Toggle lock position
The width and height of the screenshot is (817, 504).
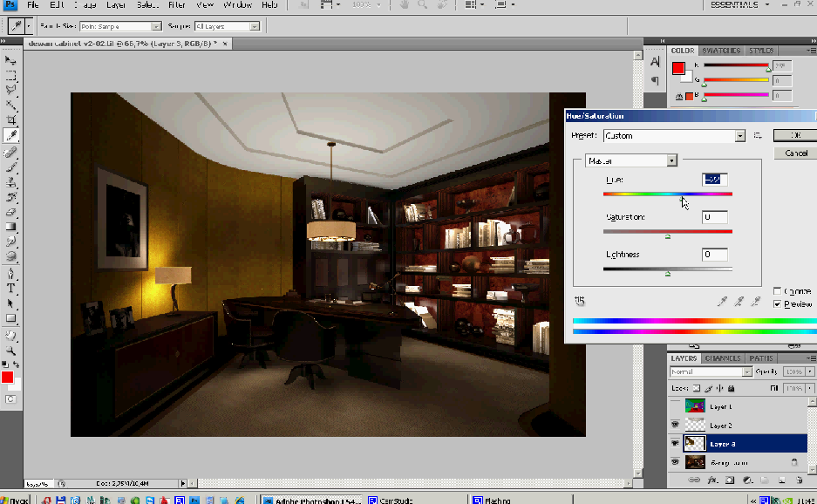pyautogui.click(x=719, y=388)
